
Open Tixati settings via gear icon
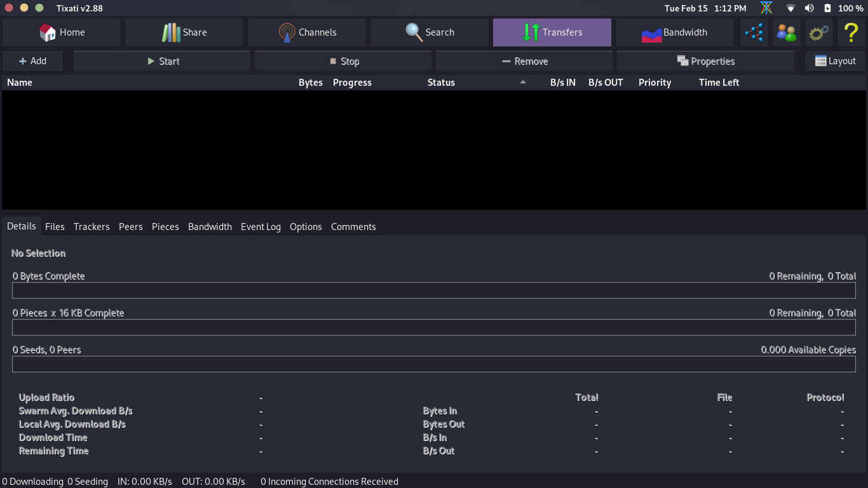tap(818, 32)
